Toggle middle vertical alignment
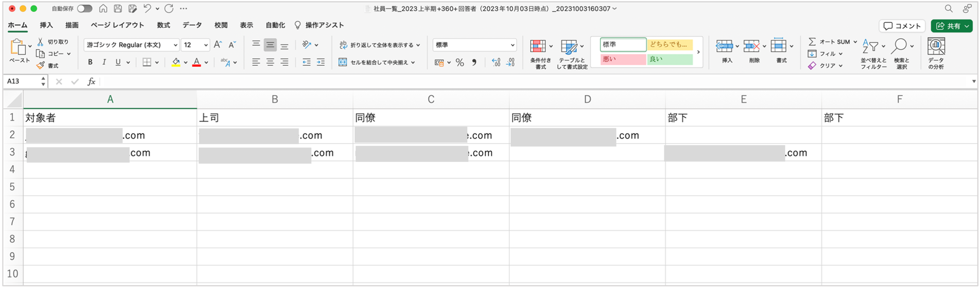 click(x=270, y=45)
